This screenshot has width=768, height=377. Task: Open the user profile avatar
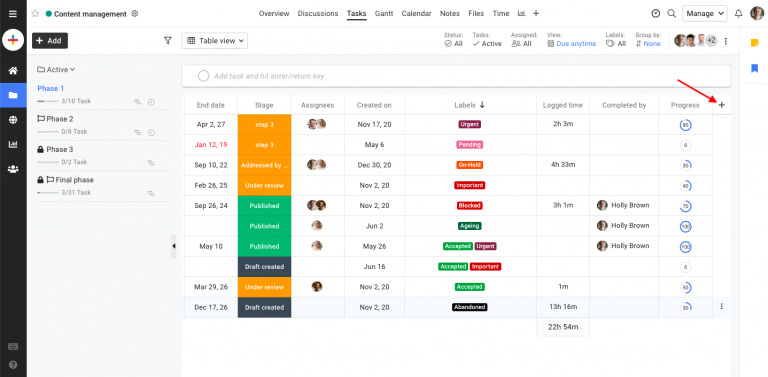pos(757,13)
